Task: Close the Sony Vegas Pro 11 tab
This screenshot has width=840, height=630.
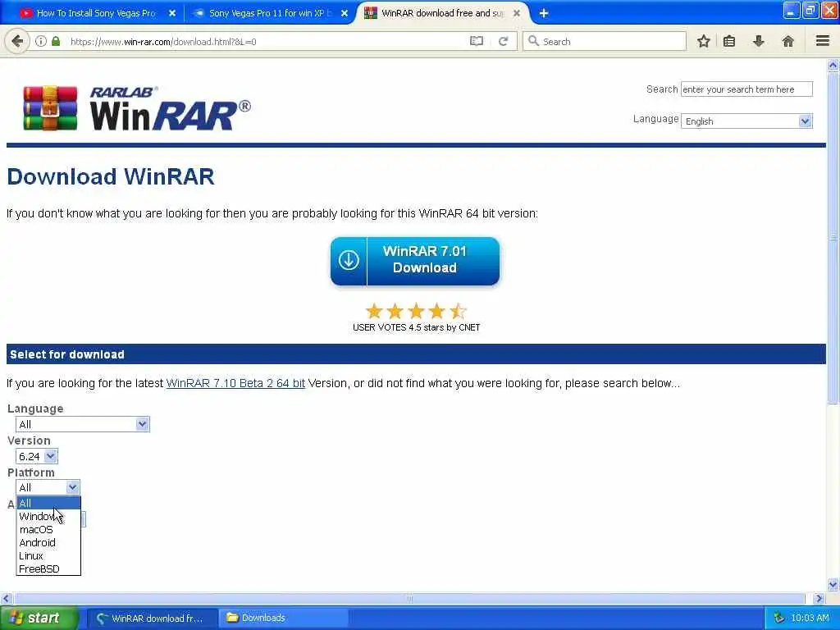Action: click(345, 13)
